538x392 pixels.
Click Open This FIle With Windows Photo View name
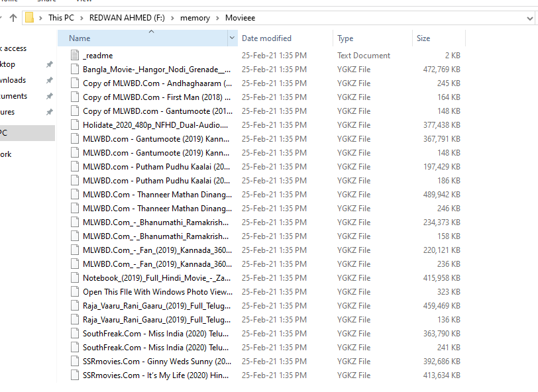[158, 292]
